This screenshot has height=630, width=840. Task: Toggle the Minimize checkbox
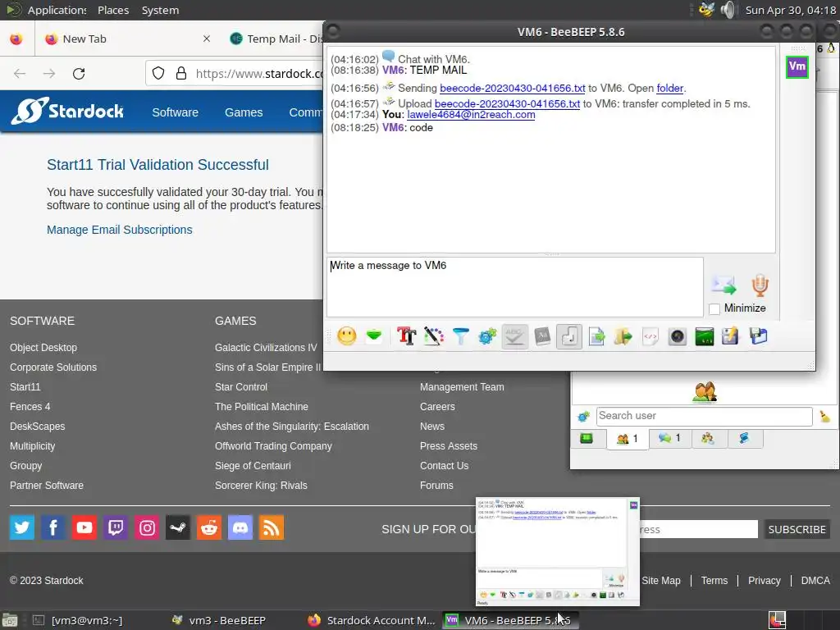pos(714,308)
